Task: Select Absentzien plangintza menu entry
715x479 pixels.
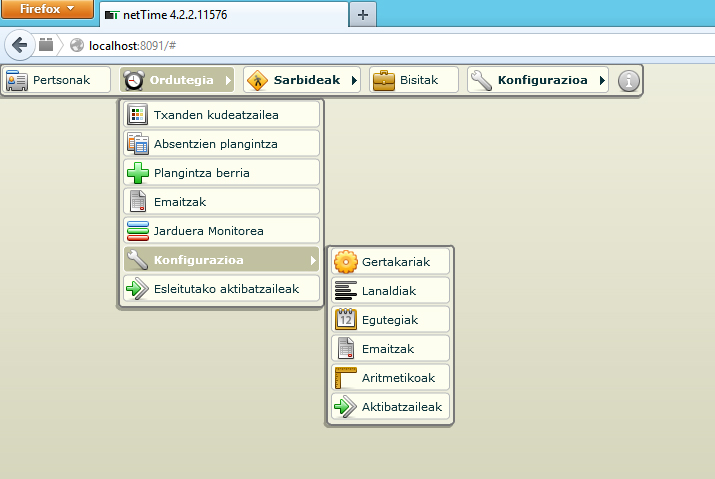Action: (x=222, y=144)
